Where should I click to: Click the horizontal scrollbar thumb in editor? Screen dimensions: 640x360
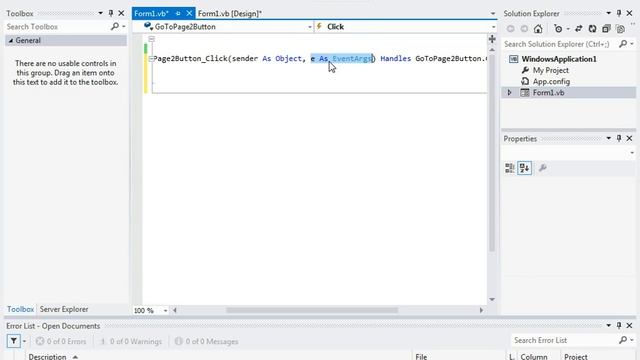pyautogui.click(x=312, y=310)
